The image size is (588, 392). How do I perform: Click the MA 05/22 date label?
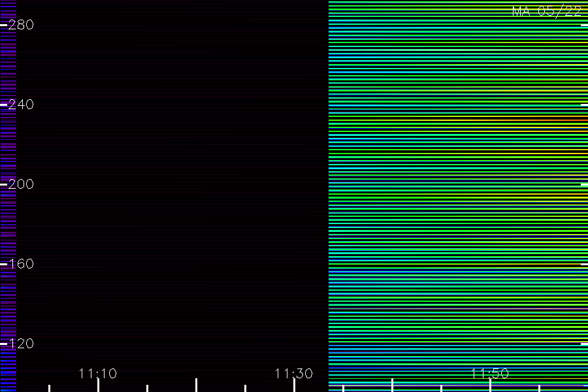547,11
